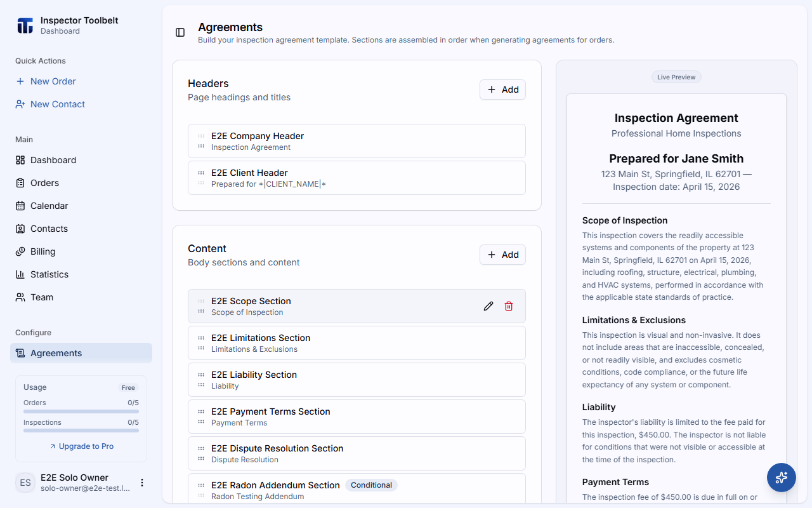This screenshot has height=508, width=812.
Task: Toggle the sidebar panel icon
Action: [x=180, y=32]
